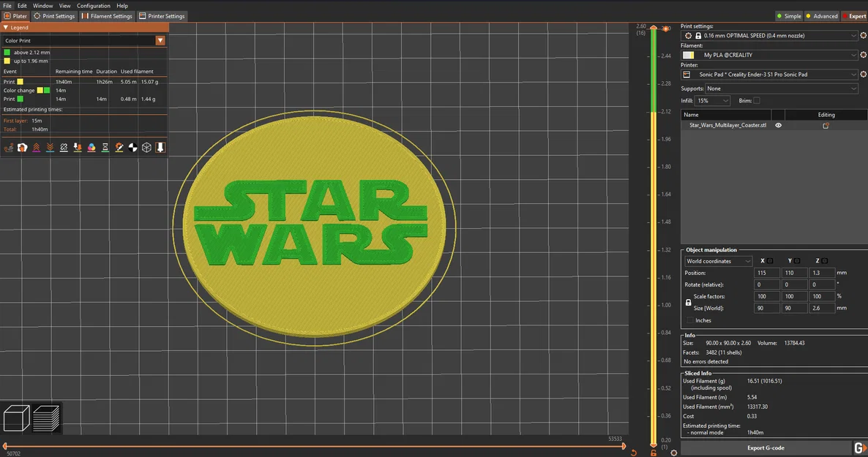Hide Star_Wars_Multilayer_Coaster.stl with the eye toggle
Viewport: 868px width, 457px height.
778,125
